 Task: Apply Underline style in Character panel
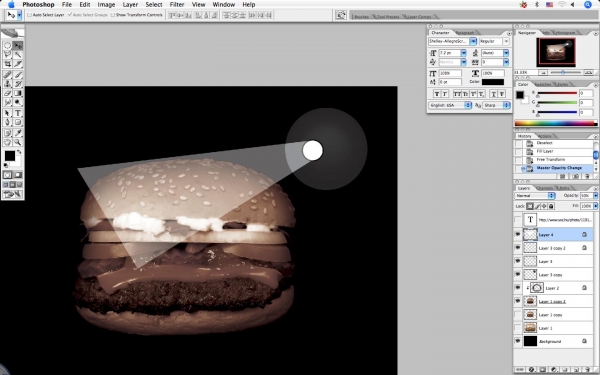(x=493, y=94)
